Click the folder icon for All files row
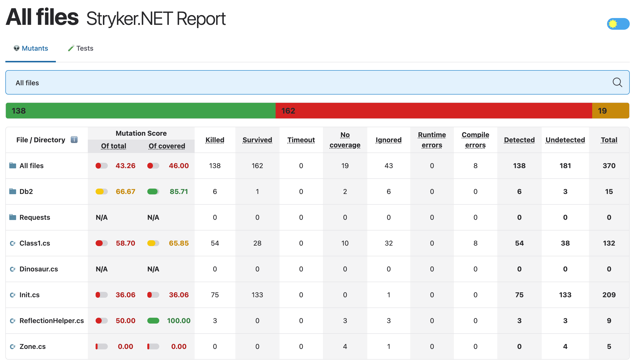Screen dimensions: 639x364 tap(13, 165)
